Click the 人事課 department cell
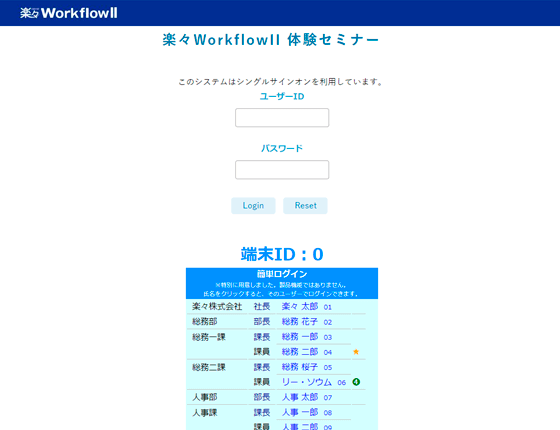560x430 pixels. click(204, 412)
